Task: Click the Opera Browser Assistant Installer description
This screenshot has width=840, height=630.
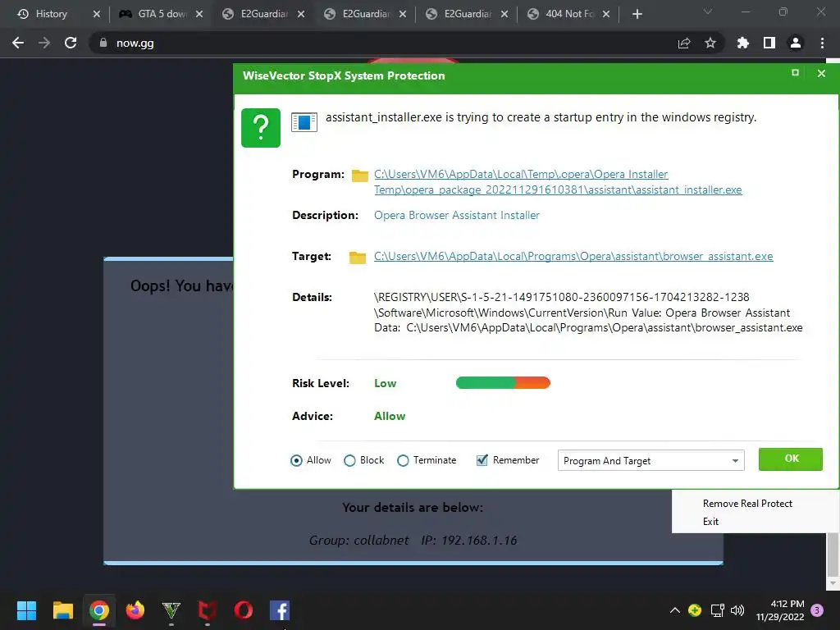Action: click(x=456, y=216)
